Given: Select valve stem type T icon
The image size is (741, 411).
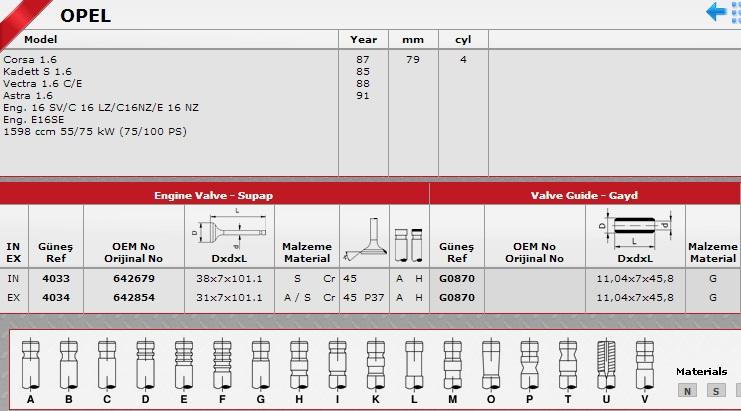Looking at the screenshot, I should [568, 364].
